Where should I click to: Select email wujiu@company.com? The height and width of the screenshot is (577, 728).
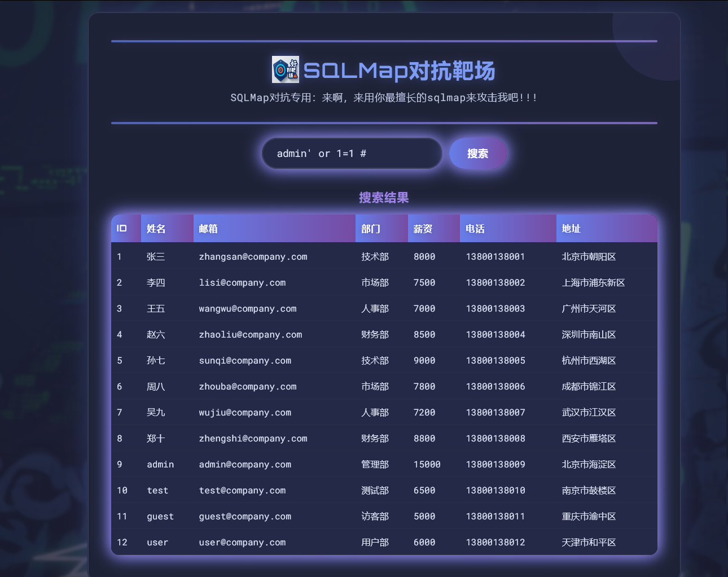point(245,413)
